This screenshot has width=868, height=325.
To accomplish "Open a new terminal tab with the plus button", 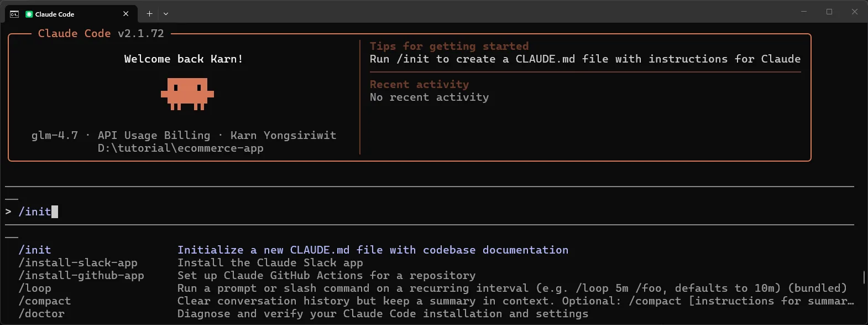I will (149, 13).
